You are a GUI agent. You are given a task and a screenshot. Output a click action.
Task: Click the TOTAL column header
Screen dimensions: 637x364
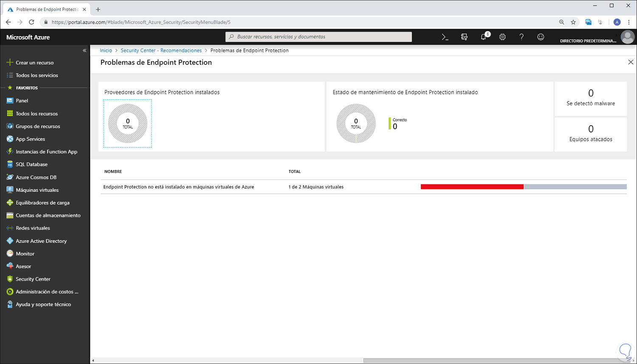pyautogui.click(x=295, y=172)
